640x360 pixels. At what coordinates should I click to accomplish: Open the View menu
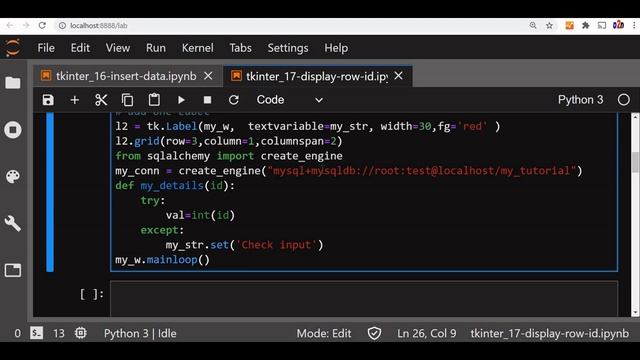(118, 48)
